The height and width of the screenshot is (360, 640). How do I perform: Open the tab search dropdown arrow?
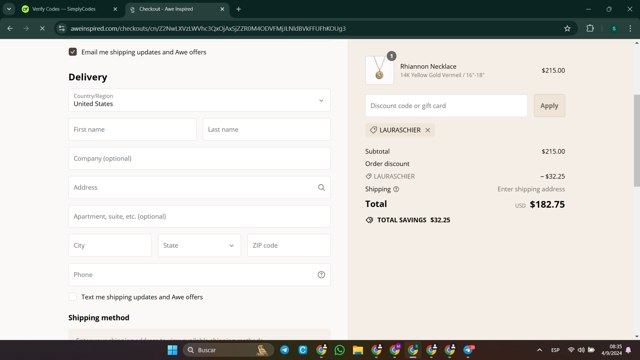click(x=9, y=9)
